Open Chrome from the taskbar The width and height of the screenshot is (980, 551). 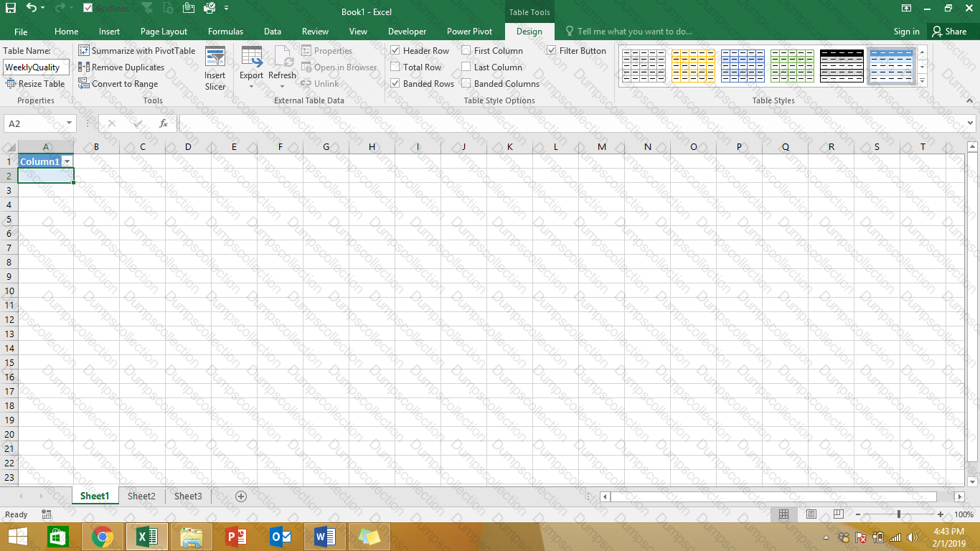point(103,537)
